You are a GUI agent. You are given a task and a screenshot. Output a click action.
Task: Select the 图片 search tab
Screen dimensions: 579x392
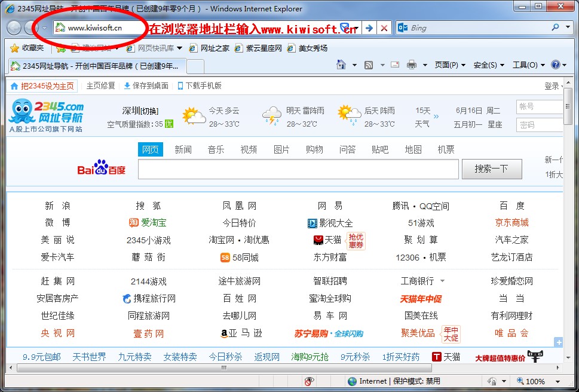(x=281, y=149)
